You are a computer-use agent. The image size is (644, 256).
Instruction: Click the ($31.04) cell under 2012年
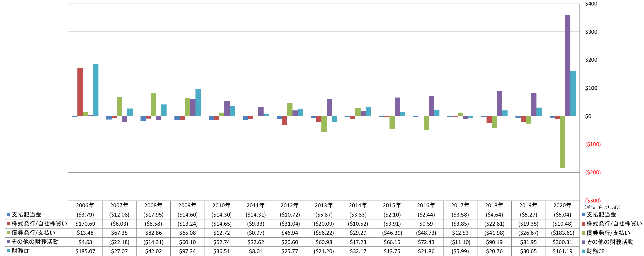tap(290, 224)
